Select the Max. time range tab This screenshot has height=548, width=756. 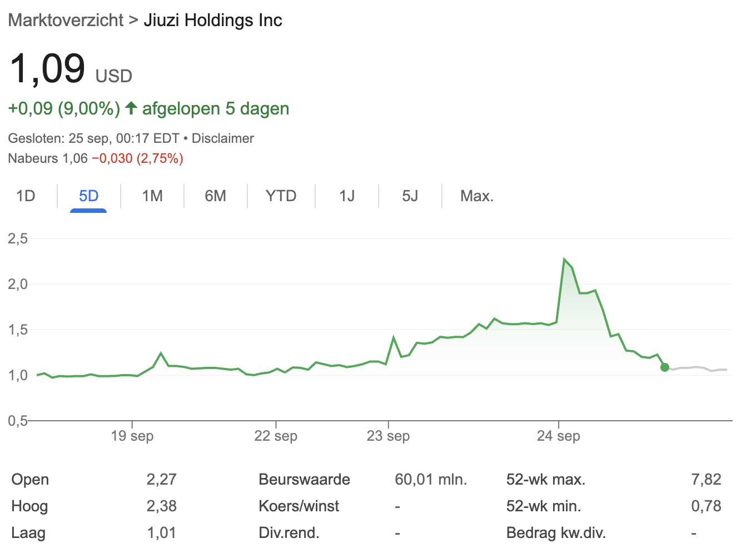pos(476,196)
